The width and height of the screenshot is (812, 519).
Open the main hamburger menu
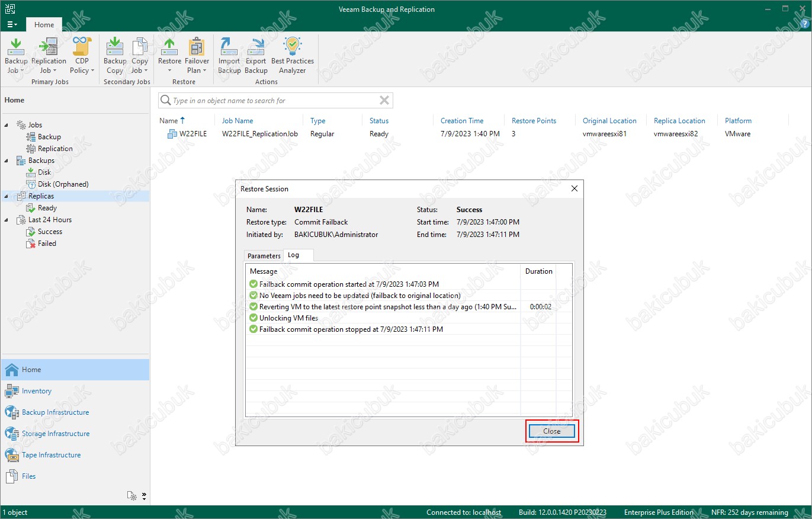(12, 25)
